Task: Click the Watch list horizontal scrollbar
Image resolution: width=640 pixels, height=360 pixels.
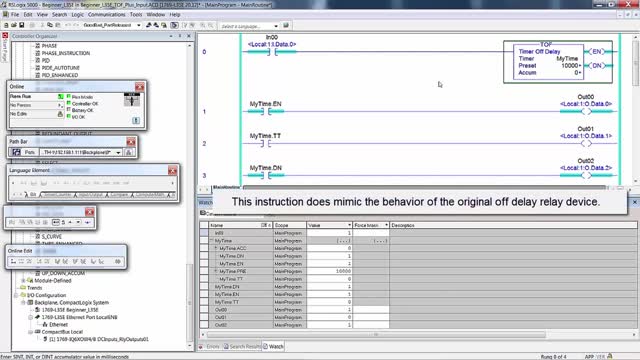Action: click(x=376, y=335)
